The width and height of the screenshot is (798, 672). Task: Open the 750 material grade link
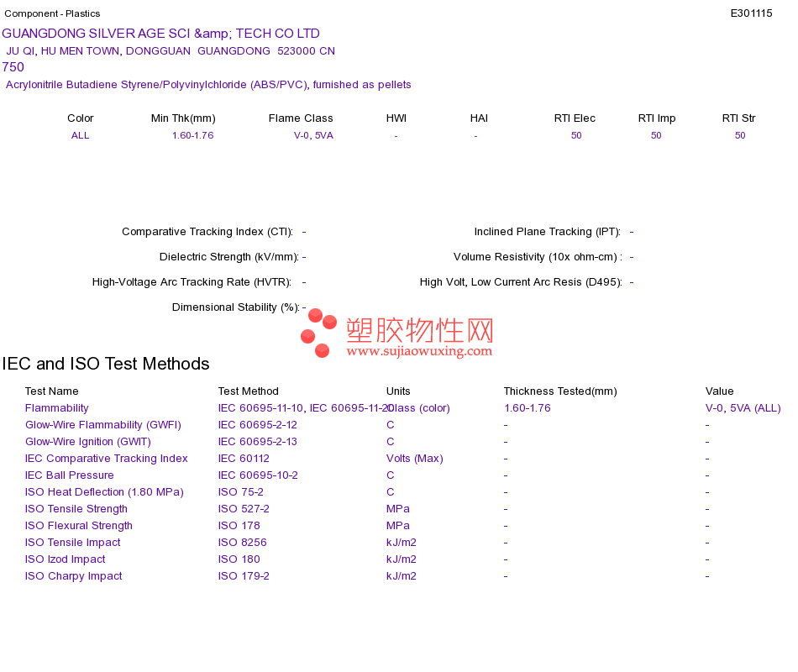13,67
